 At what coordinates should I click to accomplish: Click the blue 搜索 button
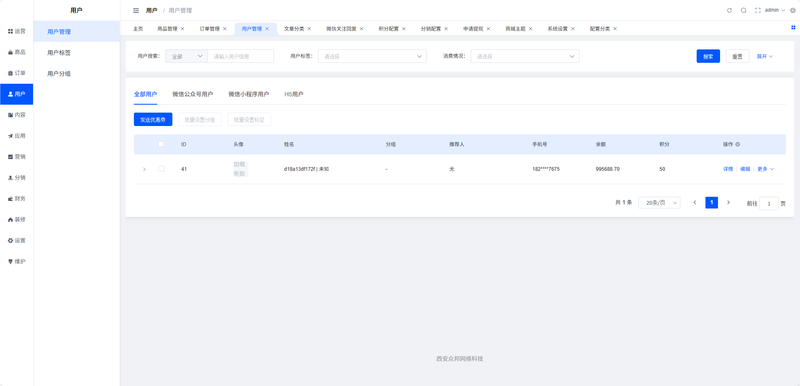(708, 56)
